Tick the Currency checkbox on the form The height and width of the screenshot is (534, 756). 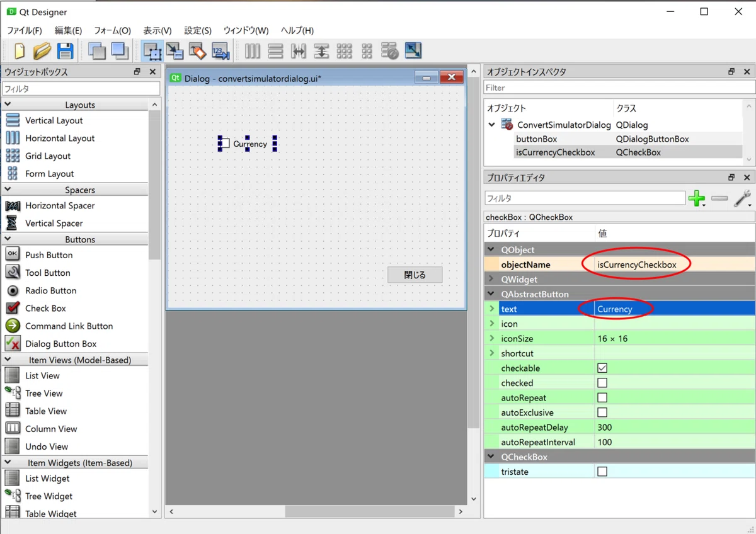click(224, 144)
